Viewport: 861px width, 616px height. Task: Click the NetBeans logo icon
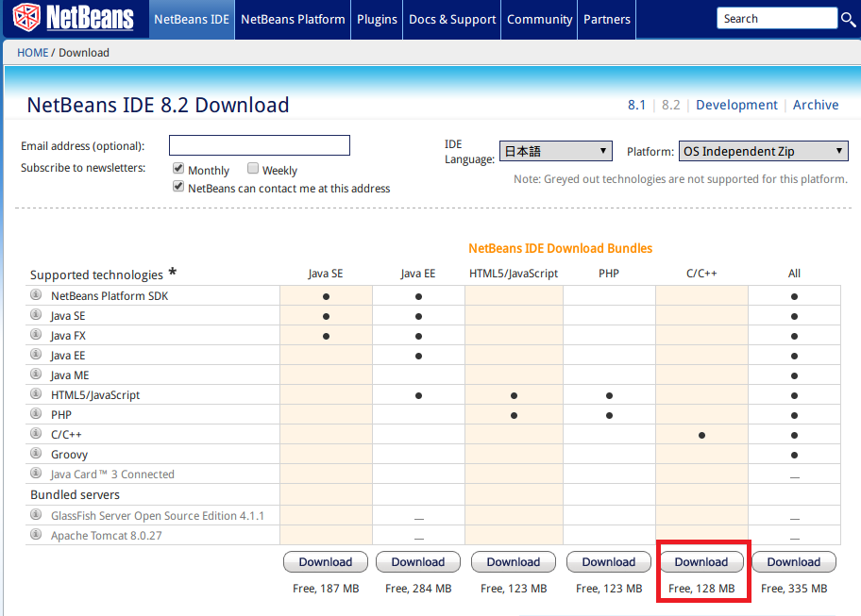point(26,18)
